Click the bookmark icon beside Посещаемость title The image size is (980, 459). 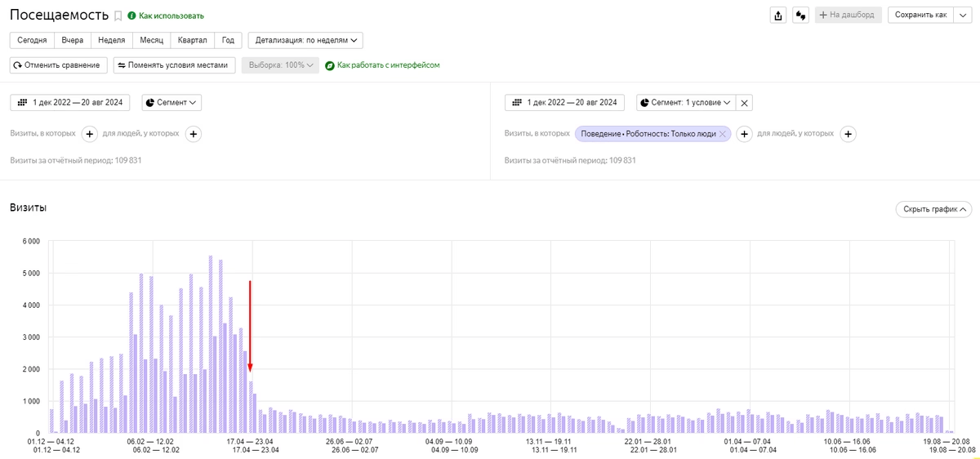[x=118, y=16]
